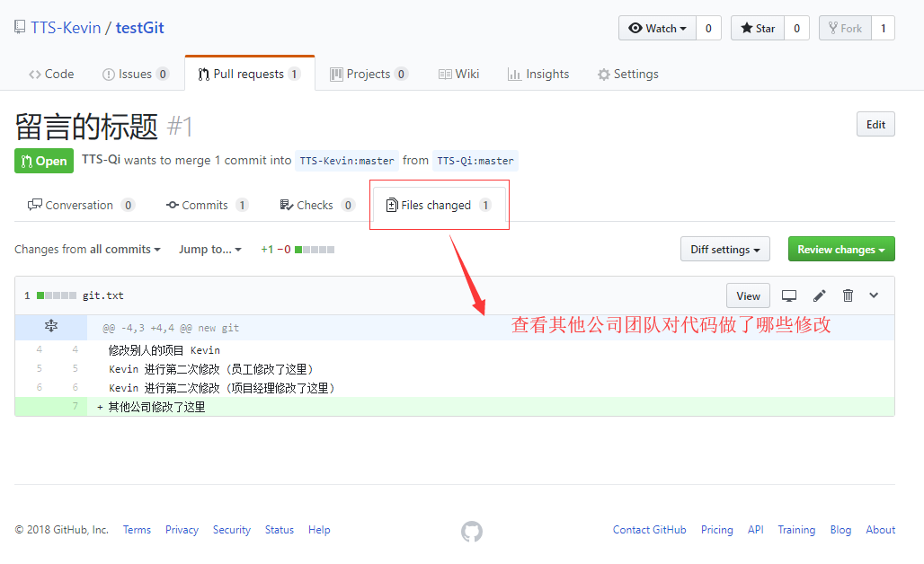924x564 pixels.
Task: Delete git.txt using the trash icon
Action: pyautogui.click(x=848, y=295)
